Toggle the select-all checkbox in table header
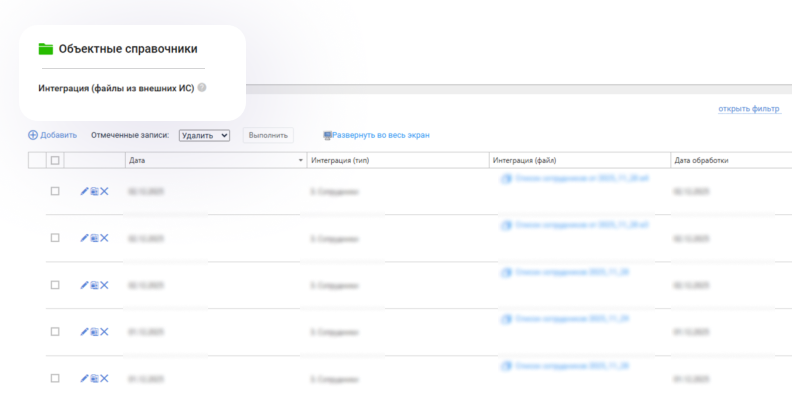Screen dimensions: 800x400 (x=55, y=160)
